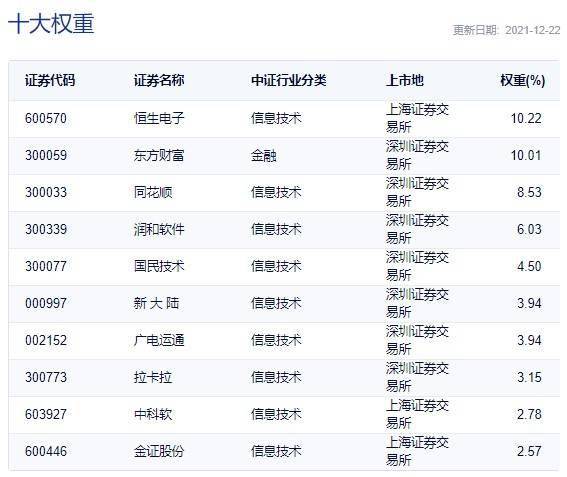This screenshot has width=567, height=477.
Task: Click the 证券名称 column header
Action: click(159, 80)
